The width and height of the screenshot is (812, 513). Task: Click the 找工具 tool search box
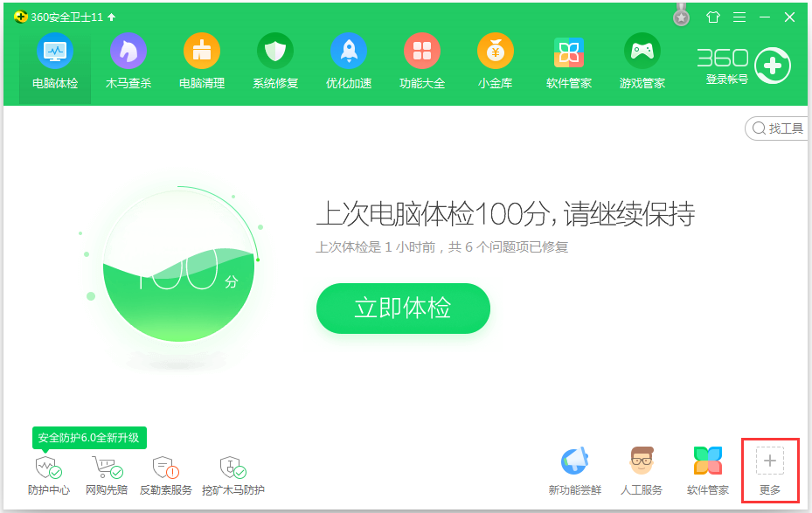[776, 128]
